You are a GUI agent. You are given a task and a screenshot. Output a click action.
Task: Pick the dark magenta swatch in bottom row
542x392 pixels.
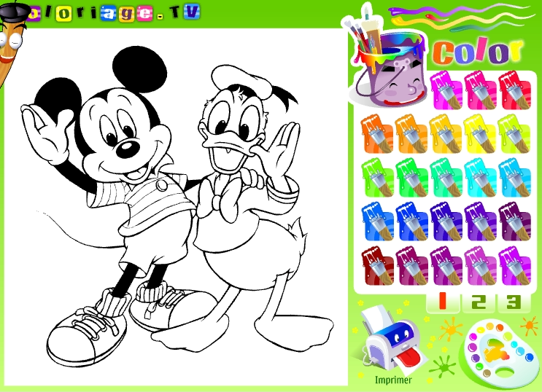pyautogui.click(x=411, y=266)
